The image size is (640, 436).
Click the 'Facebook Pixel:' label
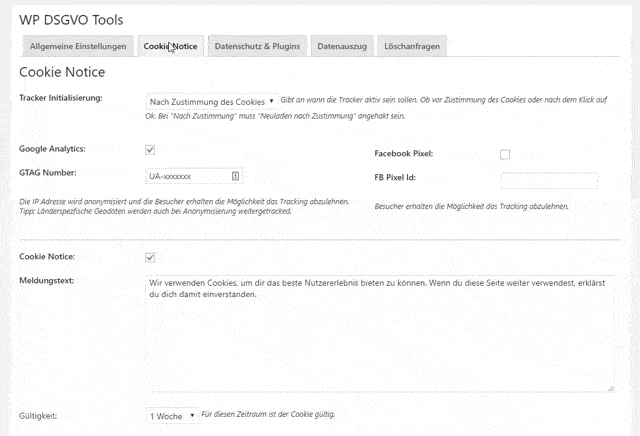(x=404, y=153)
